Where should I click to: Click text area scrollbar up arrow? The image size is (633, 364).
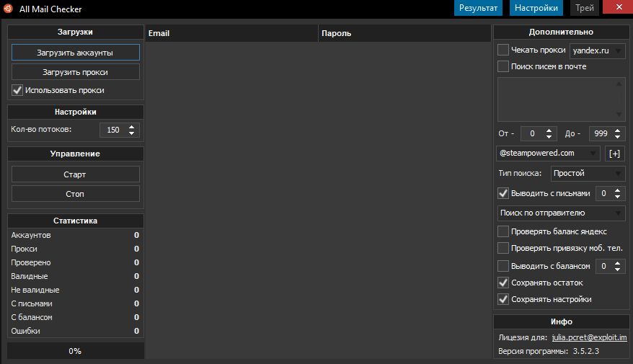(x=619, y=84)
